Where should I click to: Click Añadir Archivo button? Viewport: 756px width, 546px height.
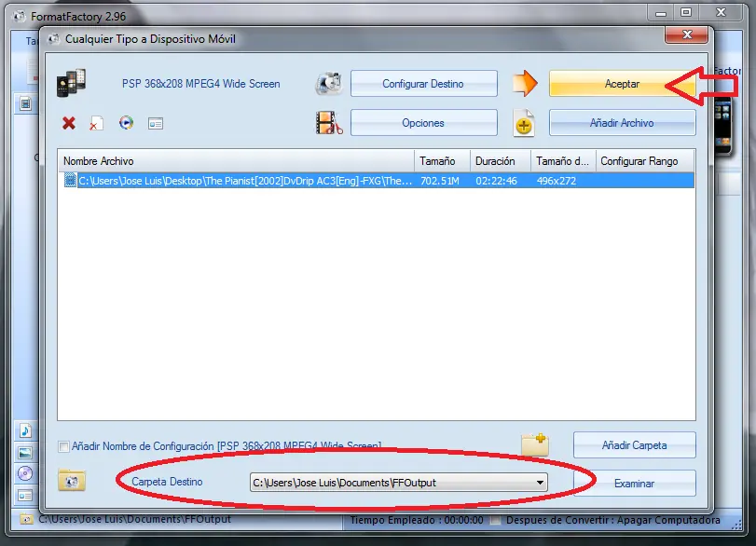tap(622, 122)
